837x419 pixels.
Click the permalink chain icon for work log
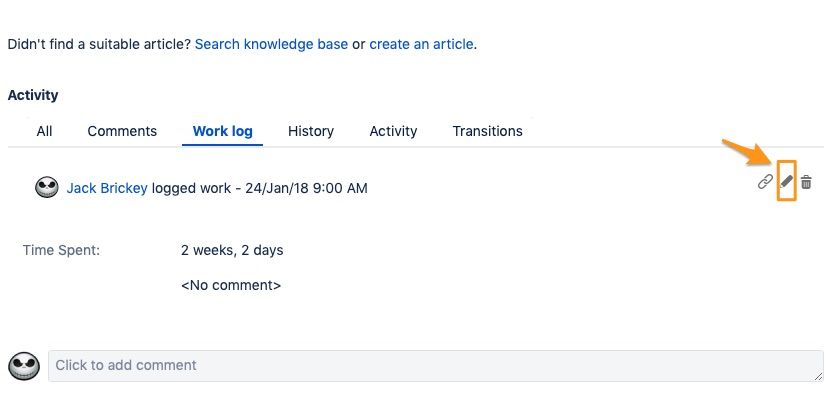pos(765,182)
